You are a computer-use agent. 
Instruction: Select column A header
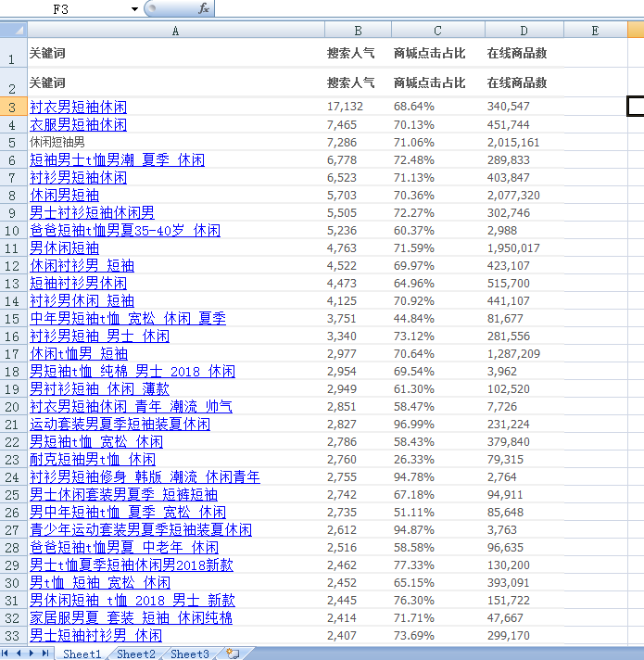(x=176, y=31)
